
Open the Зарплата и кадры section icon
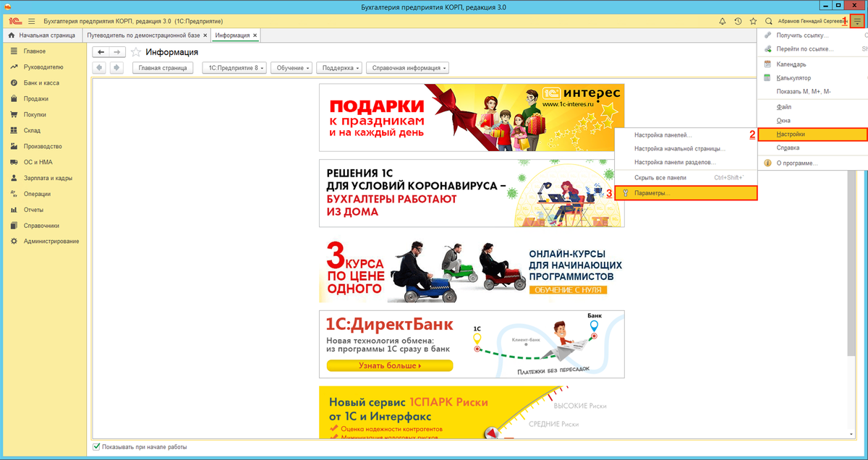point(14,178)
